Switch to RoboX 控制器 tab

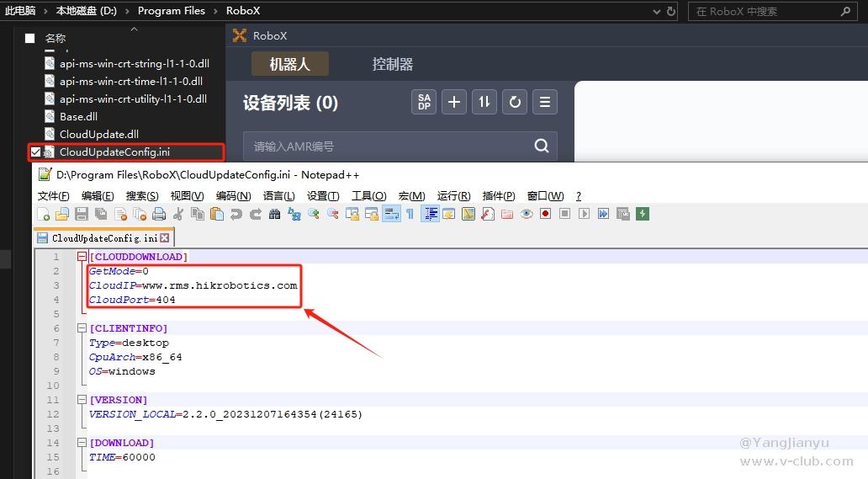(393, 64)
